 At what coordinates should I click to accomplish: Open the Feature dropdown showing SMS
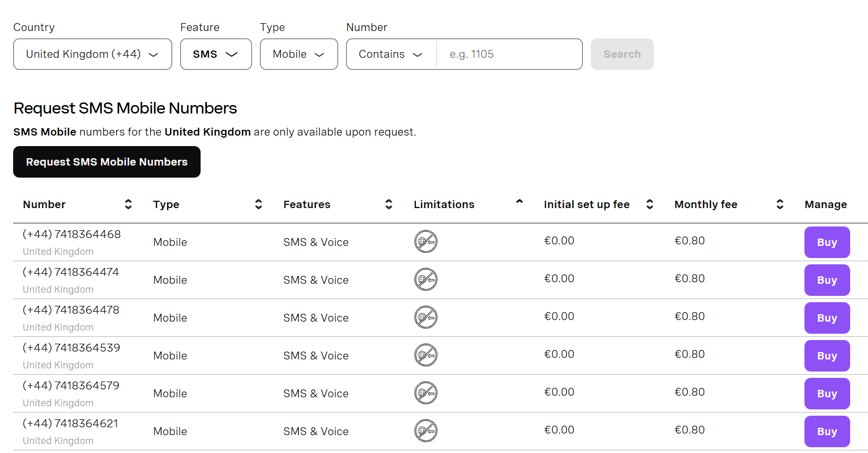(216, 54)
